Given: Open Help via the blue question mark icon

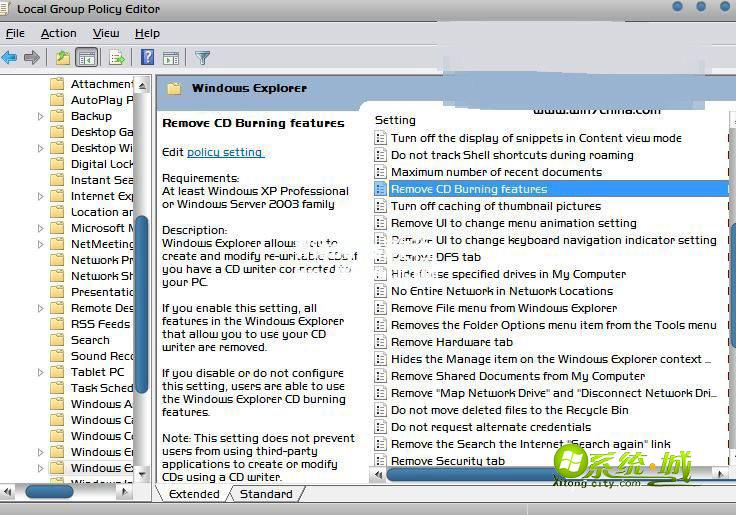Looking at the screenshot, I should (147, 58).
